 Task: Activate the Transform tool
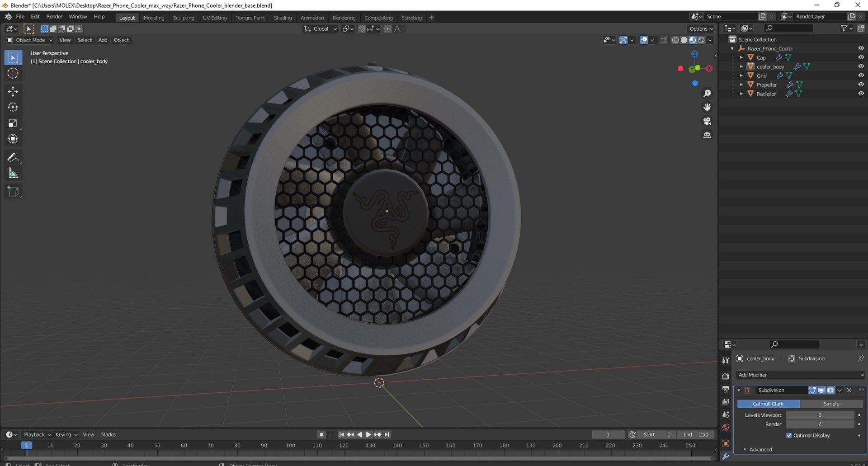click(x=13, y=139)
